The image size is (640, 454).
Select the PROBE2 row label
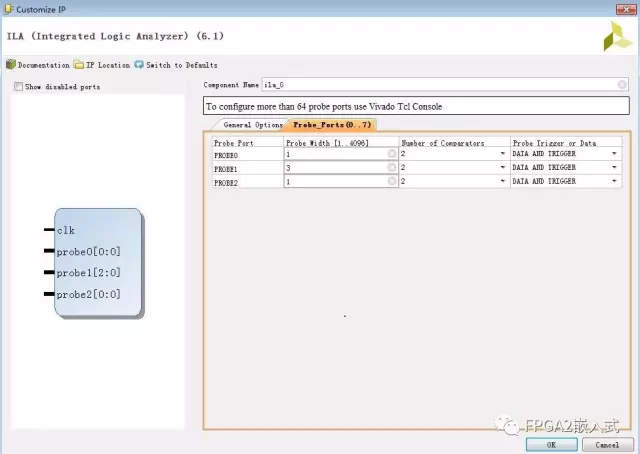point(226,183)
